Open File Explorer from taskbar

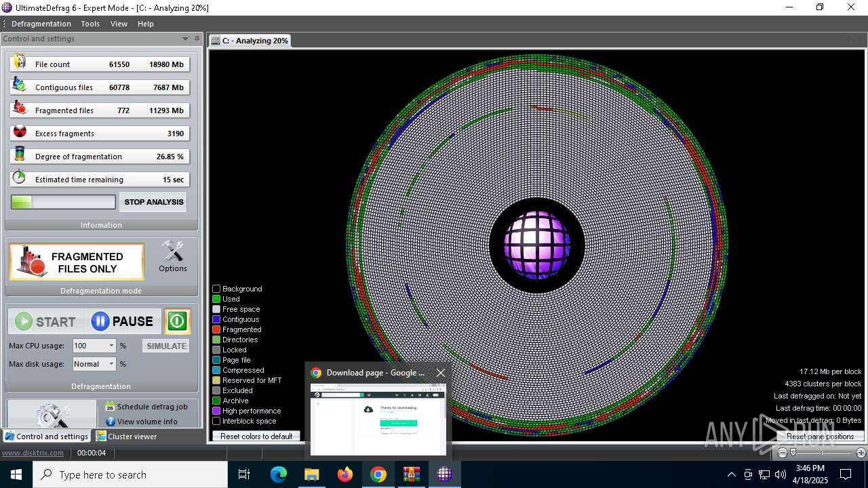pyautogui.click(x=311, y=474)
